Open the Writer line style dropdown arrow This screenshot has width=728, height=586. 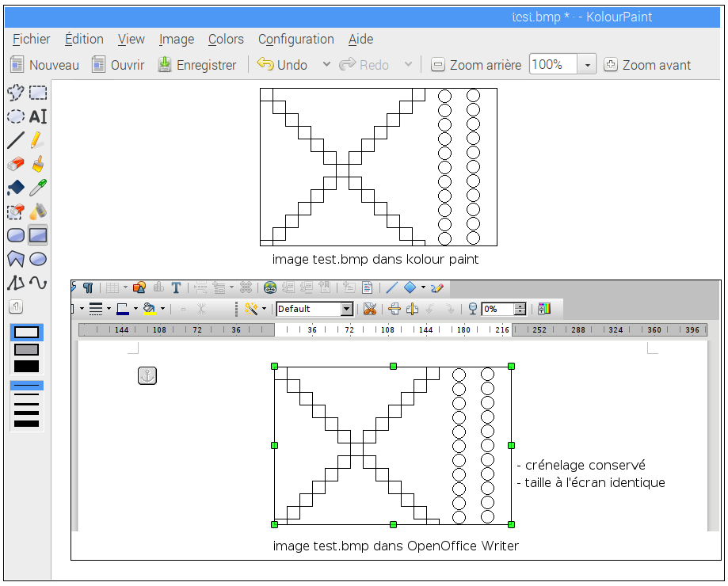click(109, 309)
